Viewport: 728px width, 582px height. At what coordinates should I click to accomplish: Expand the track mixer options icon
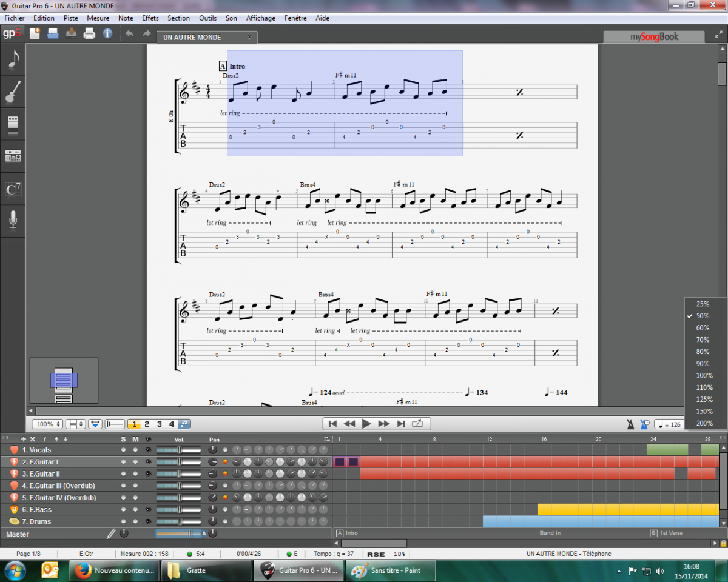click(326, 439)
